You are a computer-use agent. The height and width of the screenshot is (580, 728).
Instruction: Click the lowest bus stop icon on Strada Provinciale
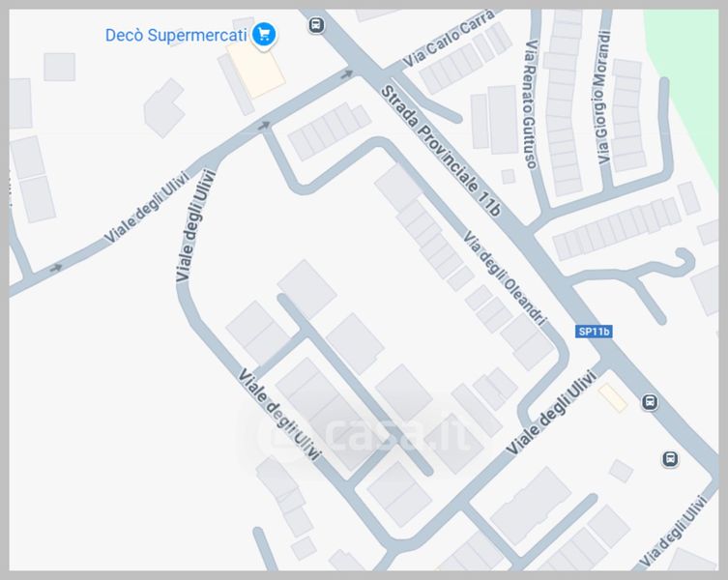click(669, 459)
